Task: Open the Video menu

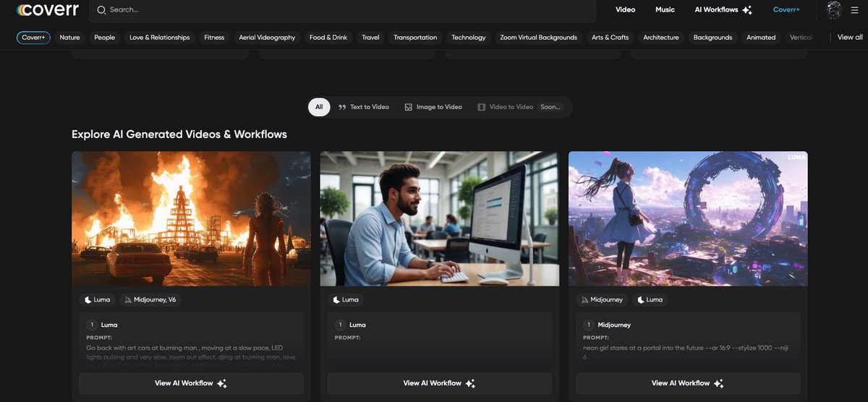Action: coord(625,10)
